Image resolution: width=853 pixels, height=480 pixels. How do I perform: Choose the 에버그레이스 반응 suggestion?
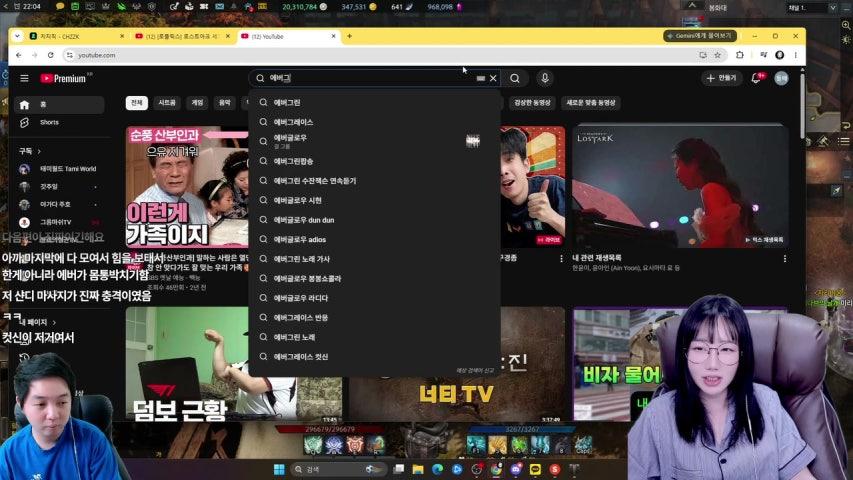point(375,318)
